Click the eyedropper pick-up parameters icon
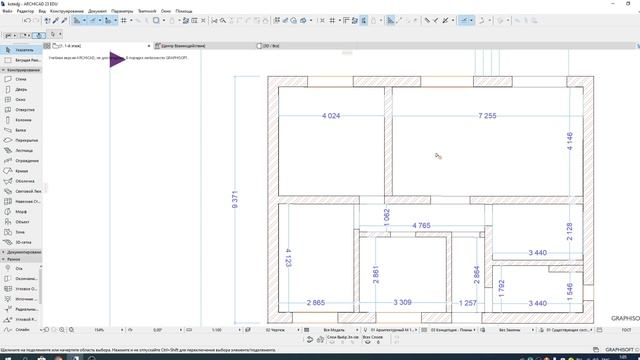 coord(56,20)
